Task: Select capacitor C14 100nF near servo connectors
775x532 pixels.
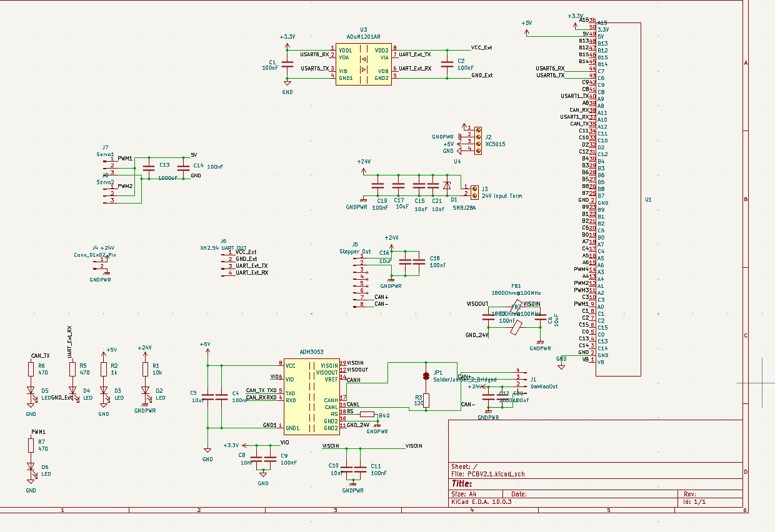Action: 183,167
